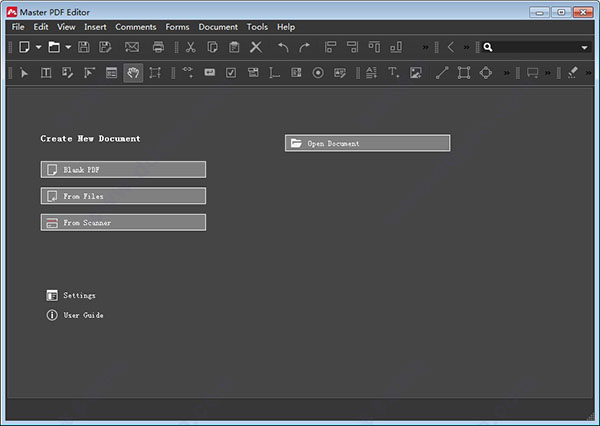Click the Delete X icon in toolbar
Screen dimensions: 600x426
click(x=256, y=47)
